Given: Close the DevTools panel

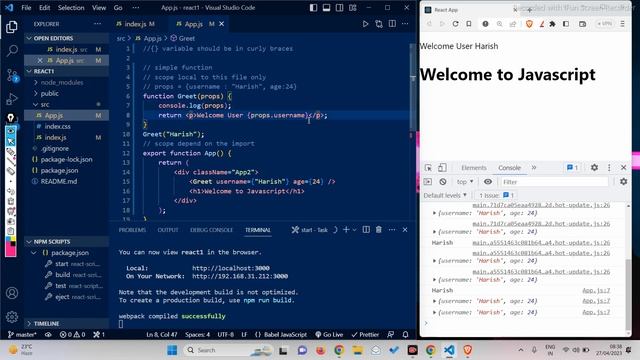Looking at the screenshot, I should (624, 167).
